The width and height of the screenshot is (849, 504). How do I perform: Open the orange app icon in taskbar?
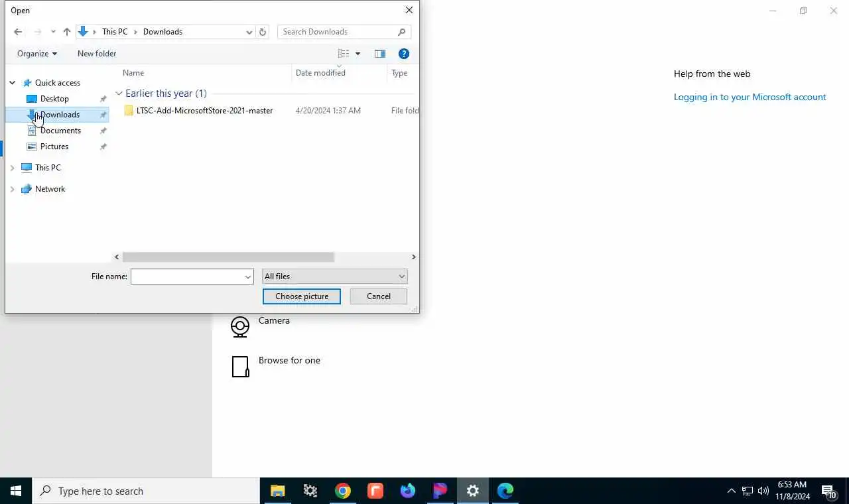375,491
